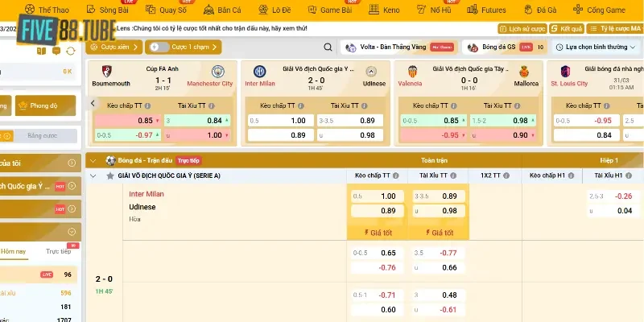Viewport: 644px width, 322px height.
Task: Click Kèo chấp H1 column info icon
Action: [571, 175]
